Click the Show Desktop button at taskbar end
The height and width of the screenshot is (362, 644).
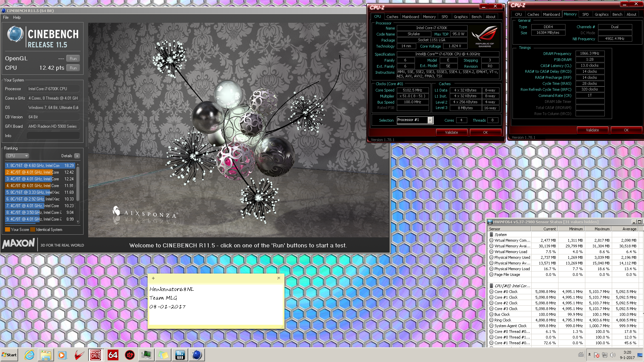640,355
